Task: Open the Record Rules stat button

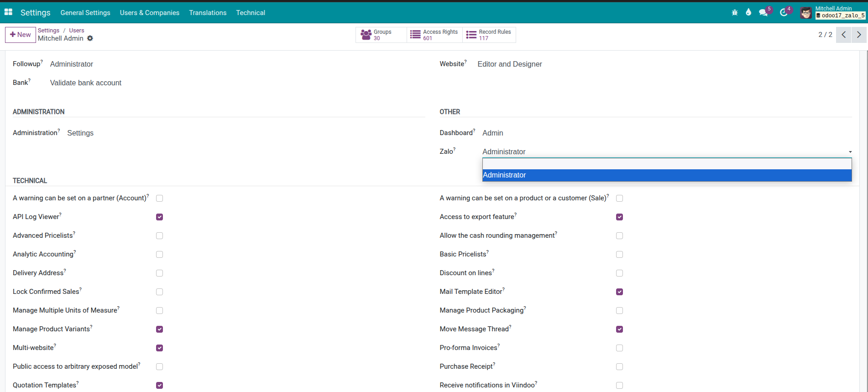Action: coord(489,35)
